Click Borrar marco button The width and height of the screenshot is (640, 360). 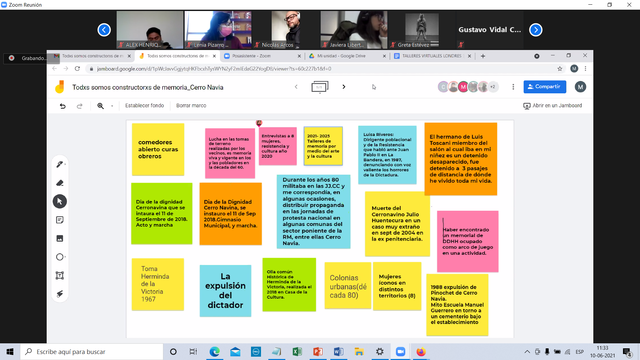point(191,105)
